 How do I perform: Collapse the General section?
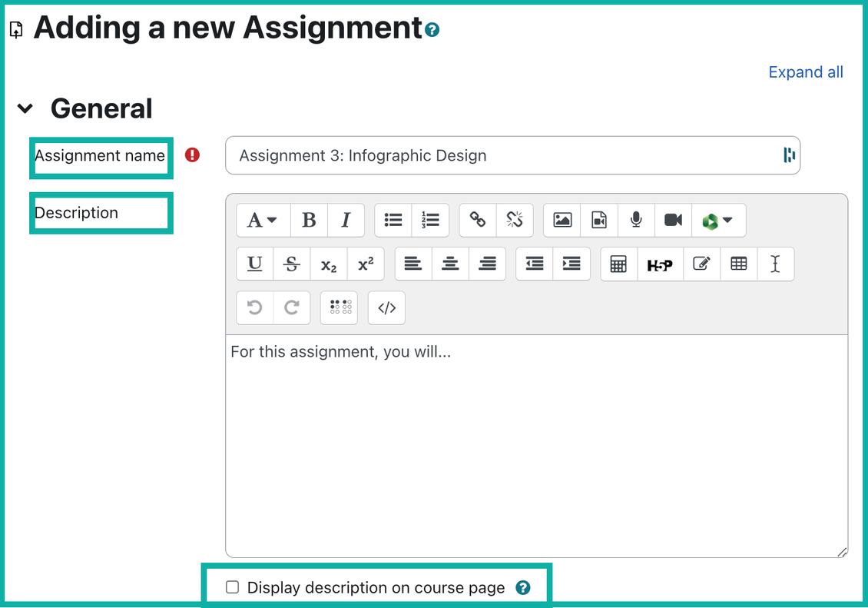pyautogui.click(x=25, y=108)
